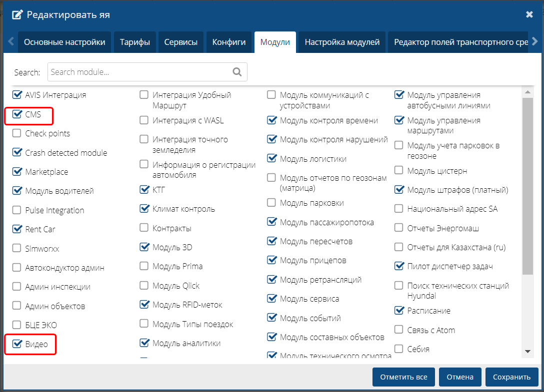
Task: Uncheck Модуль контроля времени
Action: pyautogui.click(x=271, y=120)
